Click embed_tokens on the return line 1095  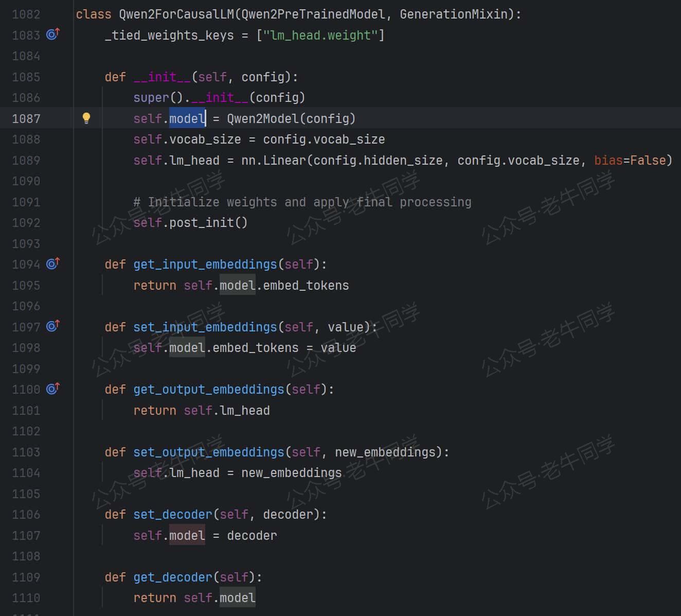tap(306, 286)
